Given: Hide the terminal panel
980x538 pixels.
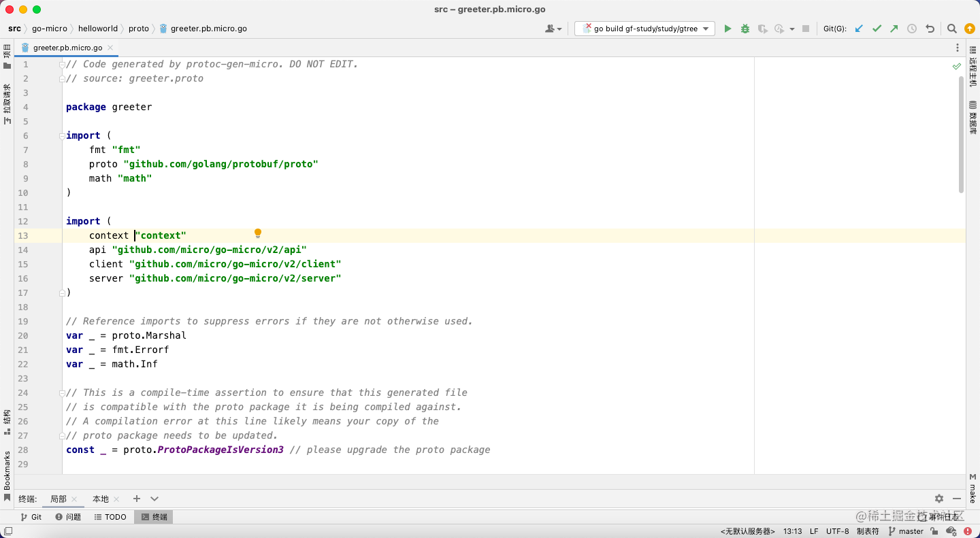Looking at the screenshot, I should (957, 499).
